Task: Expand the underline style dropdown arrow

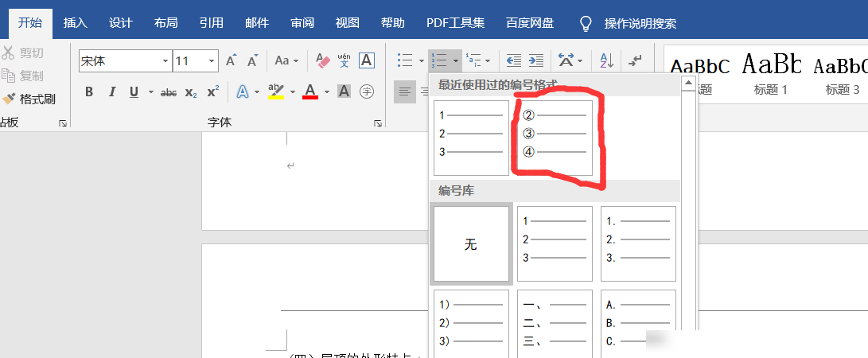Action: click(151, 92)
